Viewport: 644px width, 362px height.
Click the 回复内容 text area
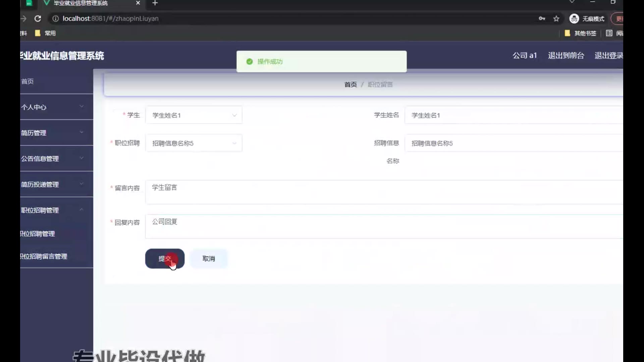tap(382, 227)
